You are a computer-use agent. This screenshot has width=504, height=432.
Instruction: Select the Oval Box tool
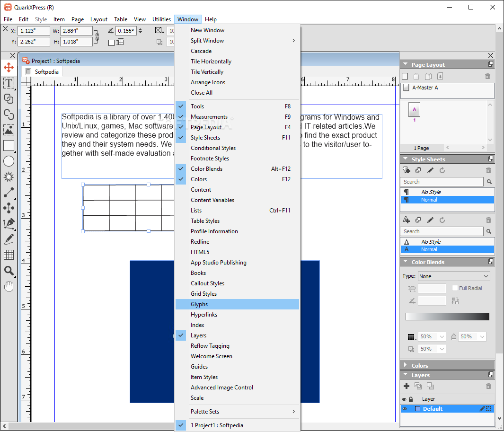9,161
